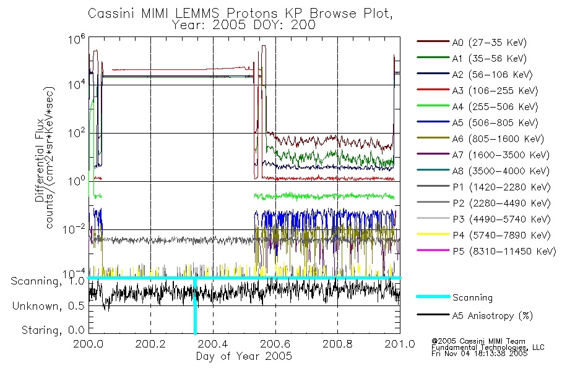Click the A2 (56-106 KeV) legend label
Screen dimensions: 588x371
click(492, 75)
